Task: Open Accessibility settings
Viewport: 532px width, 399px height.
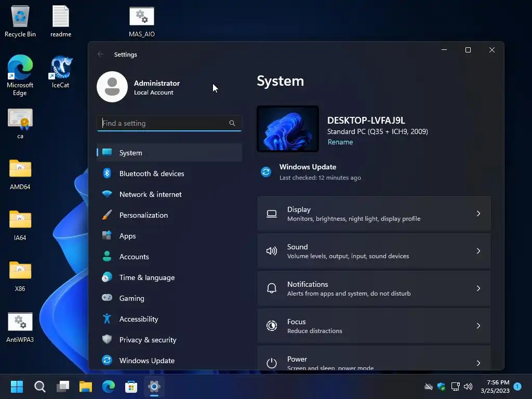Action: tap(169, 319)
